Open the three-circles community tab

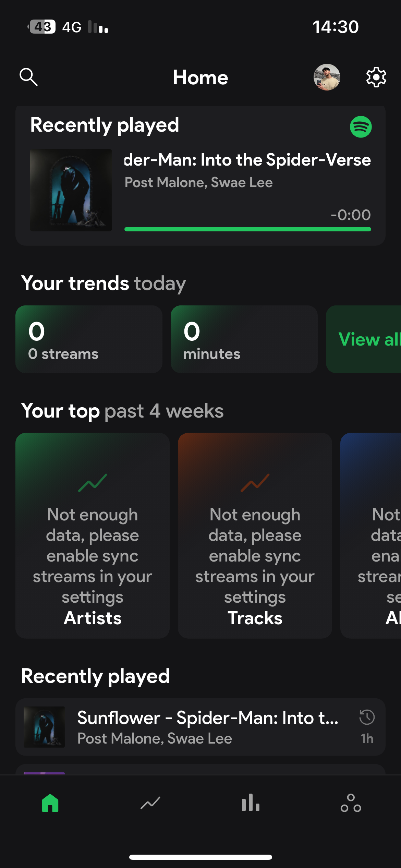[x=351, y=803]
